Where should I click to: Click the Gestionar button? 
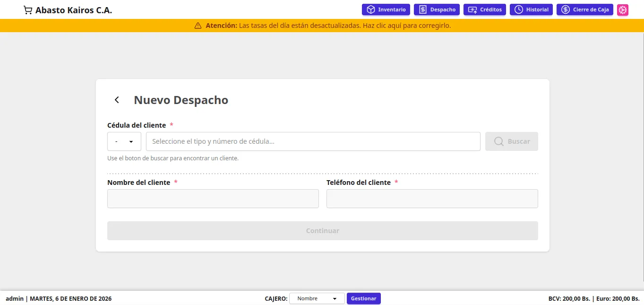click(x=363, y=298)
